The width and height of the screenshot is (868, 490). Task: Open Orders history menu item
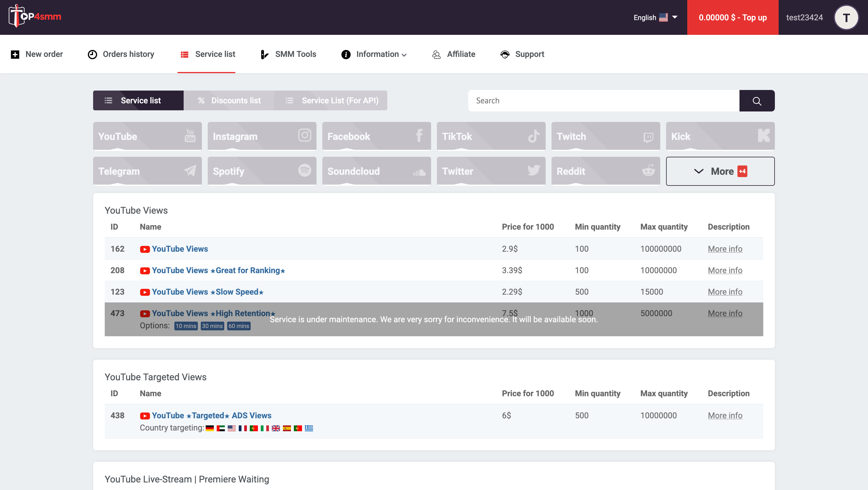pyautogui.click(x=121, y=54)
